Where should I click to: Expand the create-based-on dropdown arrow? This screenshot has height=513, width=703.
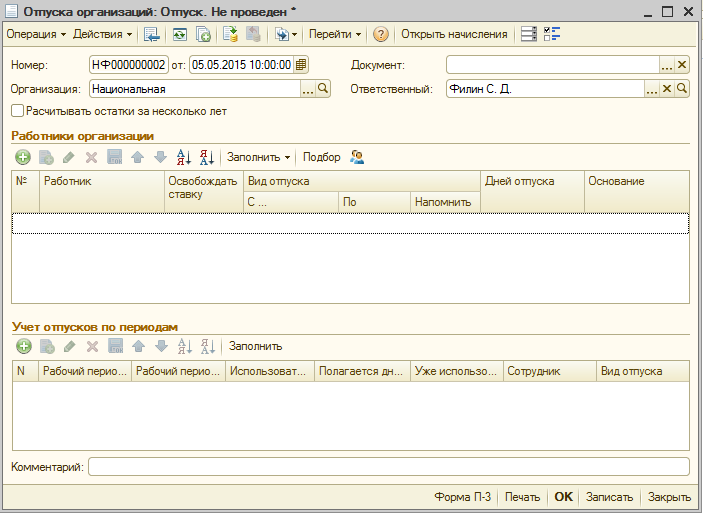click(295, 34)
